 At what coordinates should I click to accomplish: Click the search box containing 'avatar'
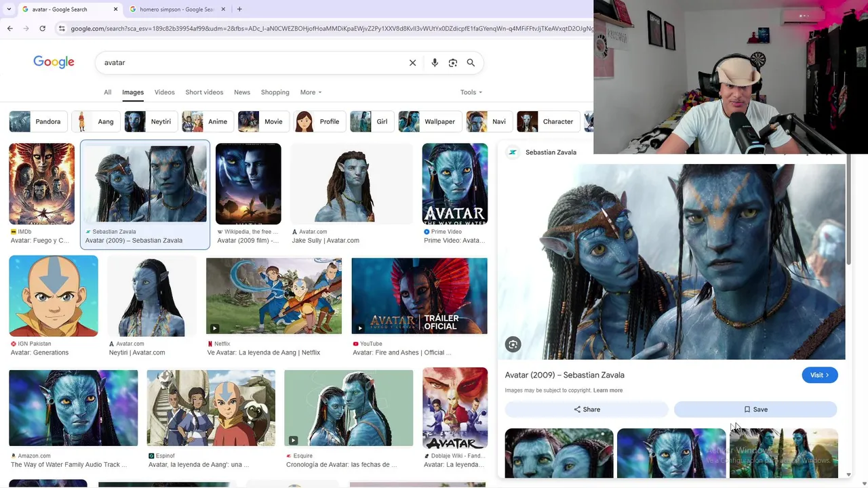pyautogui.click(x=251, y=62)
